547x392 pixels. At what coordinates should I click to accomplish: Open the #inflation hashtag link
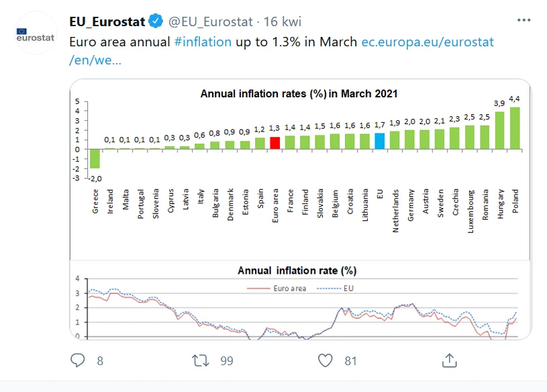(x=202, y=42)
